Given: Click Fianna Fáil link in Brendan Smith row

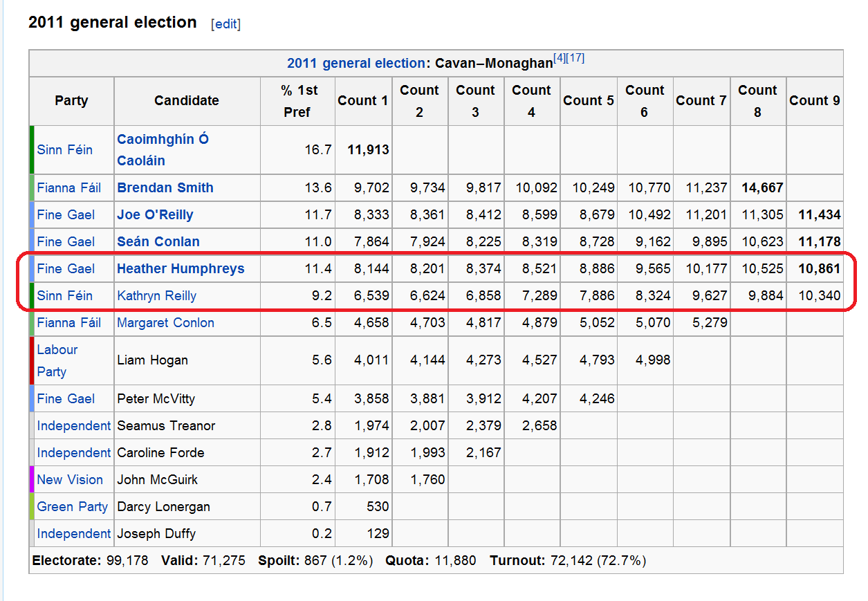Looking at the screenshot, I should pos(68,187).
